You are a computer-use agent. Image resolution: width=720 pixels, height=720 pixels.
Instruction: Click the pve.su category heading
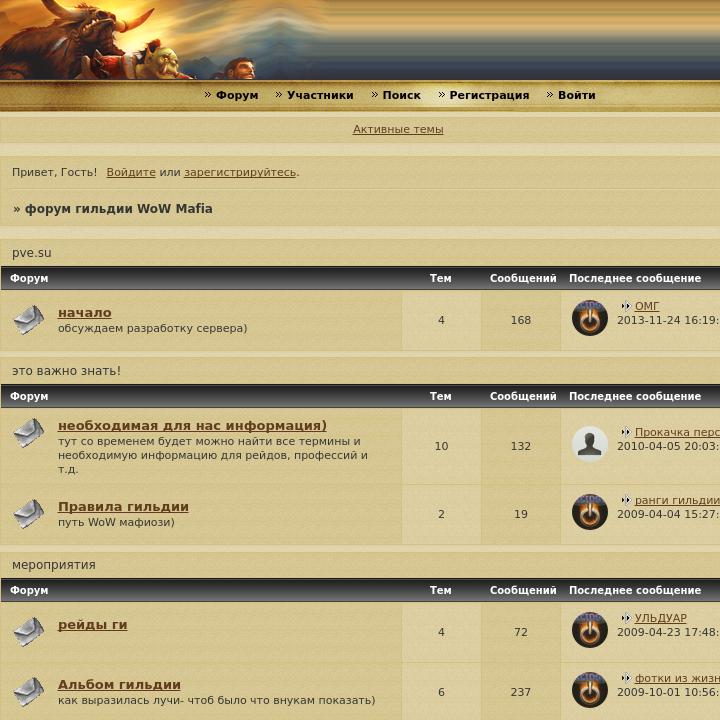32,253
